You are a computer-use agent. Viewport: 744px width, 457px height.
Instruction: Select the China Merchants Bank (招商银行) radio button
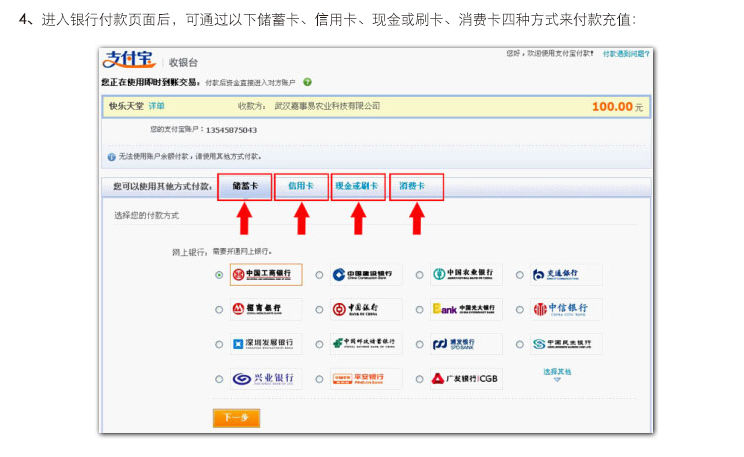click(x=219, y=310)
